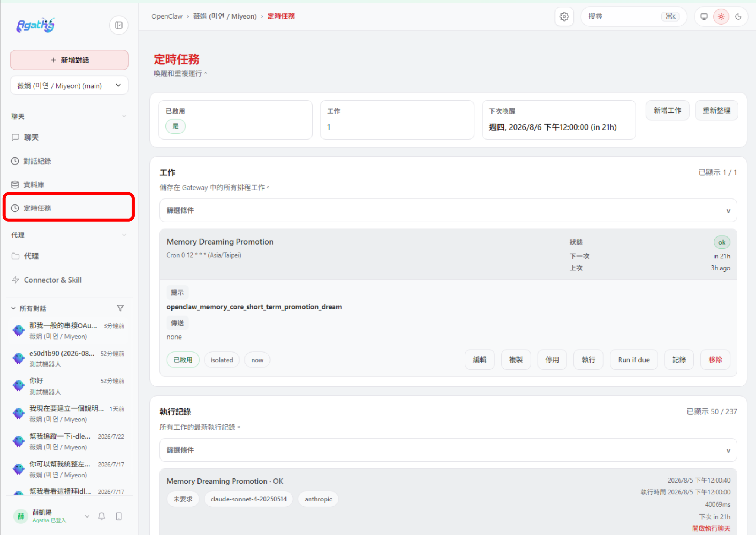Select the dark theme moon icon

pos(738,16)
